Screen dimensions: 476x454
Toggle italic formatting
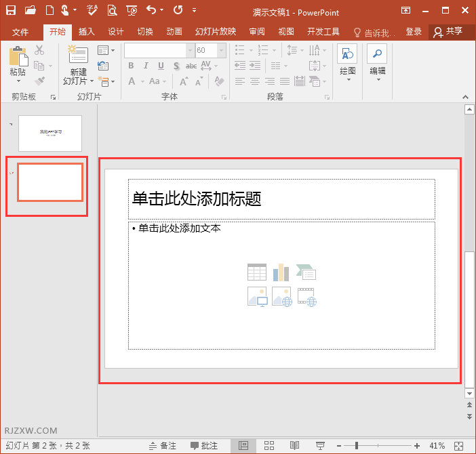146,66
